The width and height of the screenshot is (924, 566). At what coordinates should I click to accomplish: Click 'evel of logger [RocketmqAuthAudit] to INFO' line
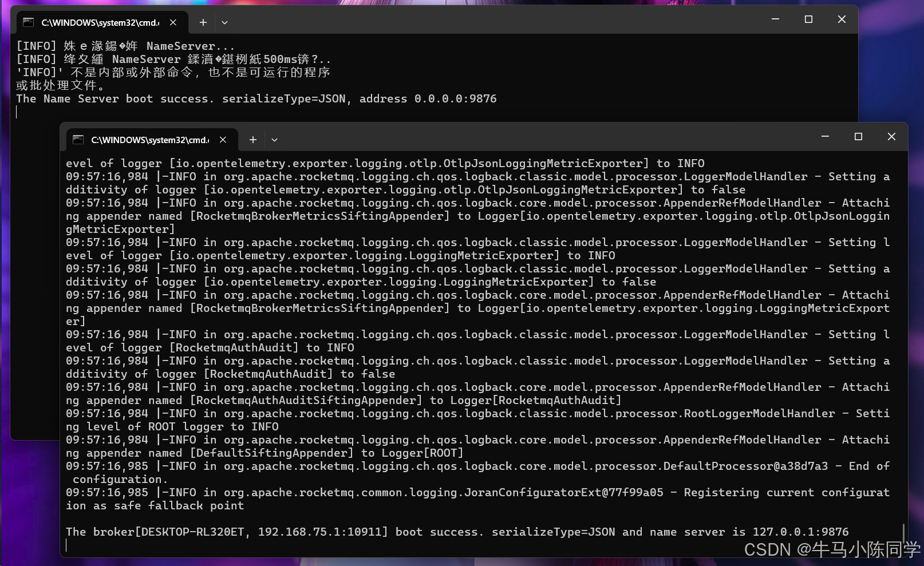point(210,347)
